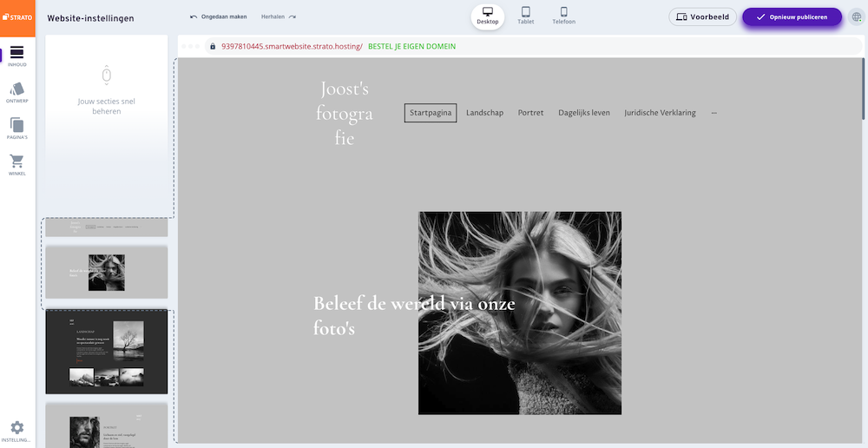Open Instellingen gear at sidebar bottom
Viewport: 868px width, 448px height.
17,432
